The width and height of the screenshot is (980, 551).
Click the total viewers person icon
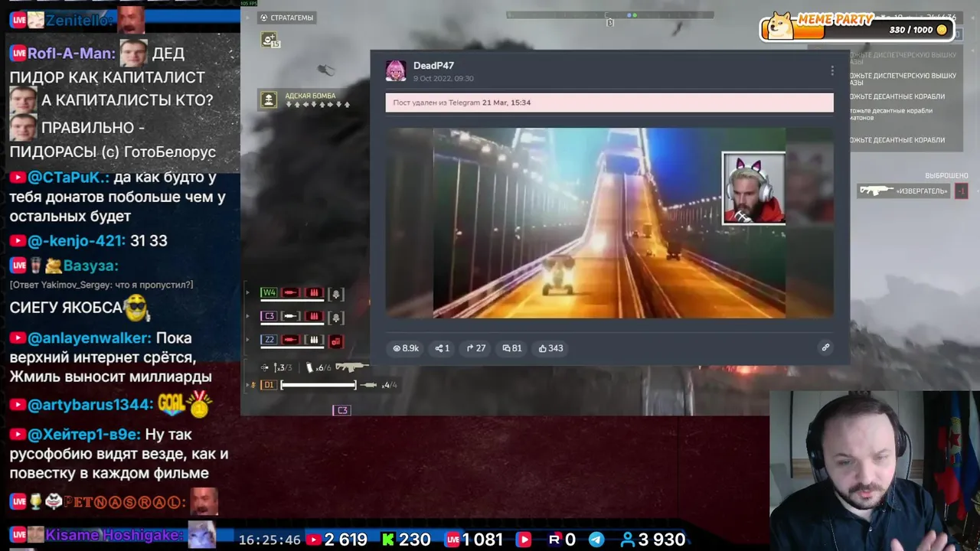tap(628, 540)
